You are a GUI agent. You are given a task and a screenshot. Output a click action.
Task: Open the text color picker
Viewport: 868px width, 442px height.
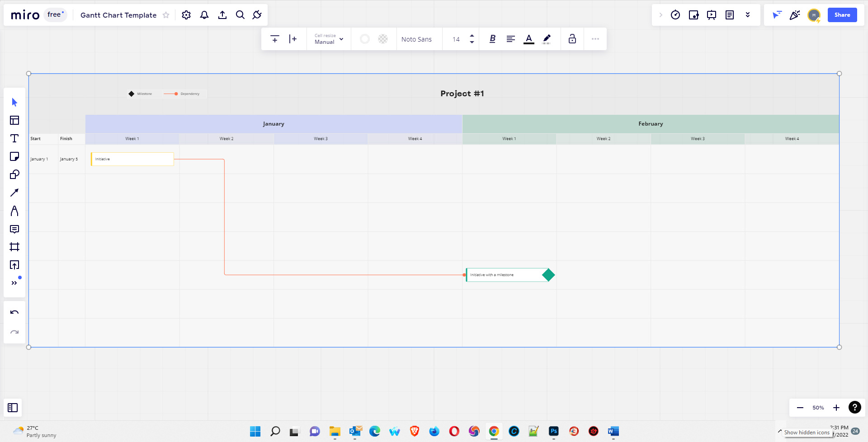click(529, 39)
